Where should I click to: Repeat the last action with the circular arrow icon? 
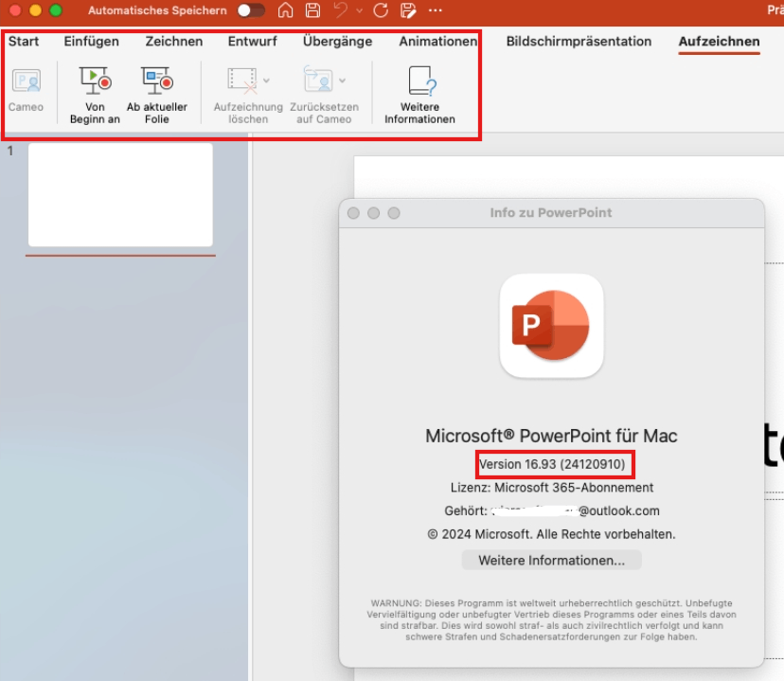tap(381, 10)
